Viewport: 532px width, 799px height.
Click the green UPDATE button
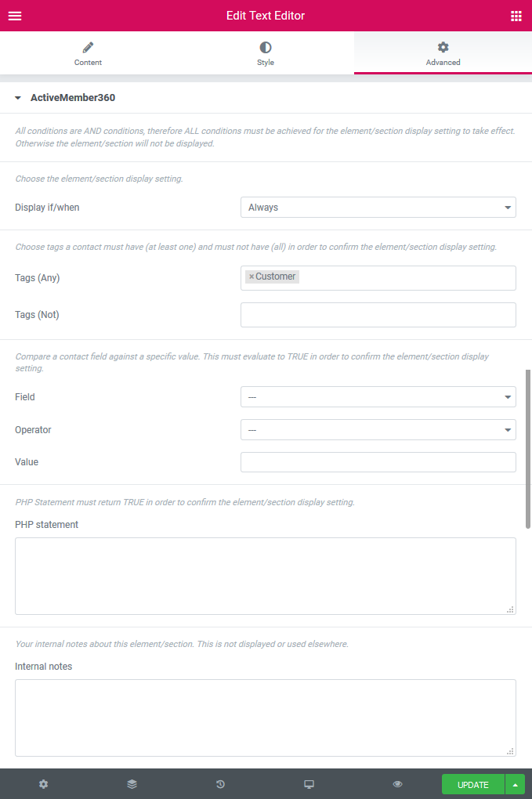point(472,783)
